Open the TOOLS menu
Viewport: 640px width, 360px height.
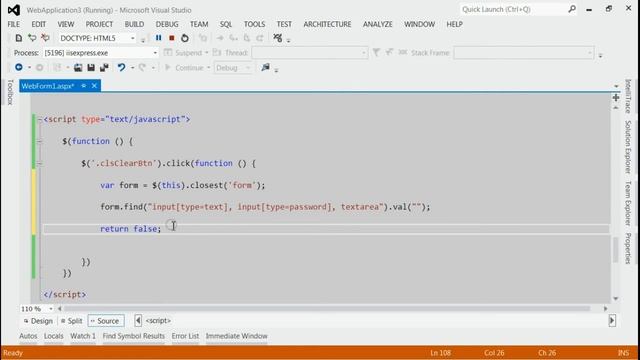254,24
